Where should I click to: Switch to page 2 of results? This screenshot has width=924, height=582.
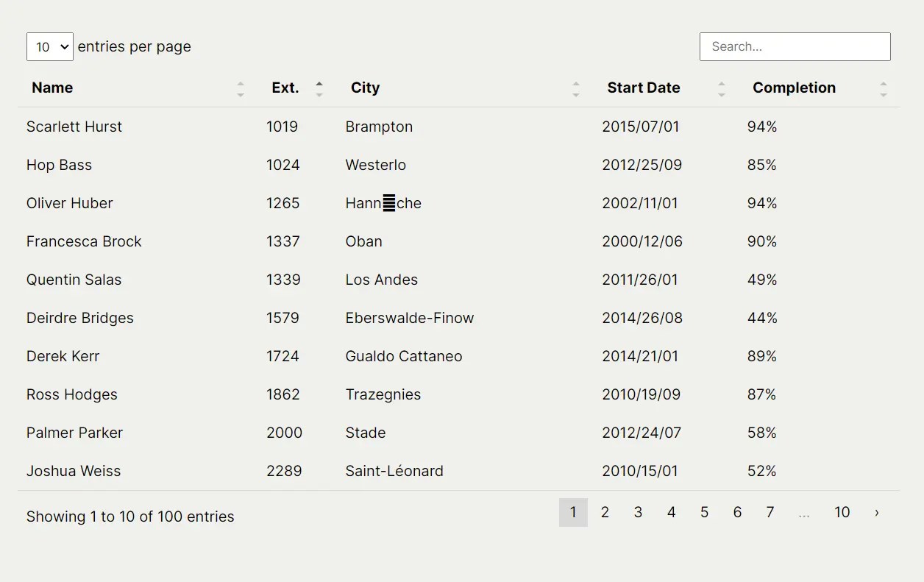pos(605,512)
